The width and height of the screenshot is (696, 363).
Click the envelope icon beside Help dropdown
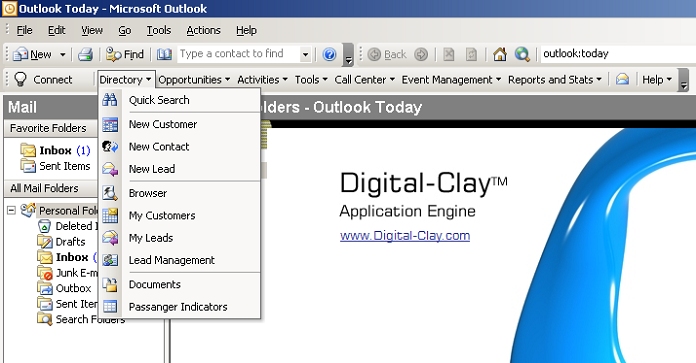click(x=622, y=79)
